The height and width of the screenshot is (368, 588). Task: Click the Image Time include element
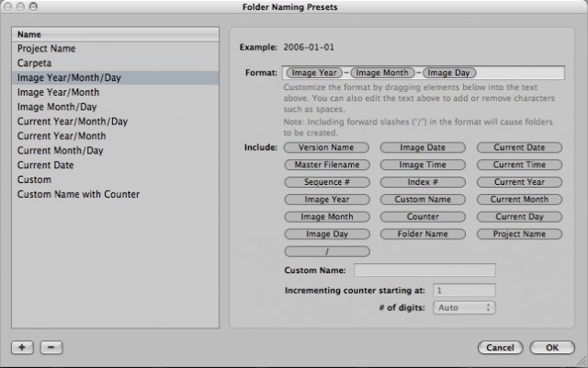coord(423,165)
